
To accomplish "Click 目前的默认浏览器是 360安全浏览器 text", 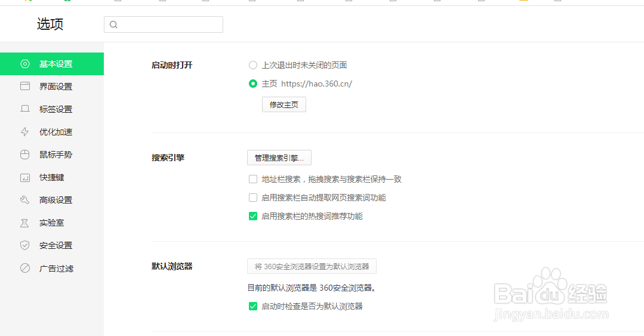I will click(312, 288).
